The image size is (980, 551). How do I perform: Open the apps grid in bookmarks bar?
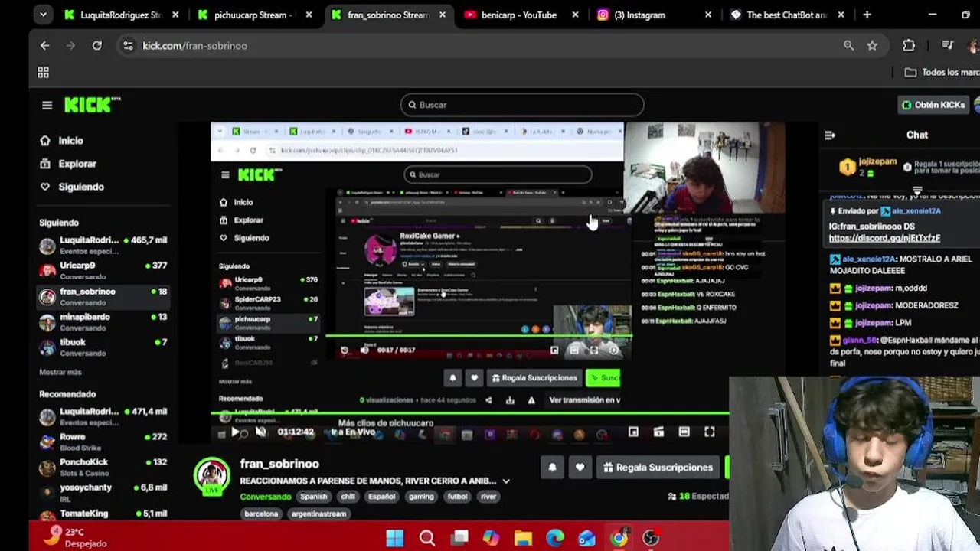point(43,73)
